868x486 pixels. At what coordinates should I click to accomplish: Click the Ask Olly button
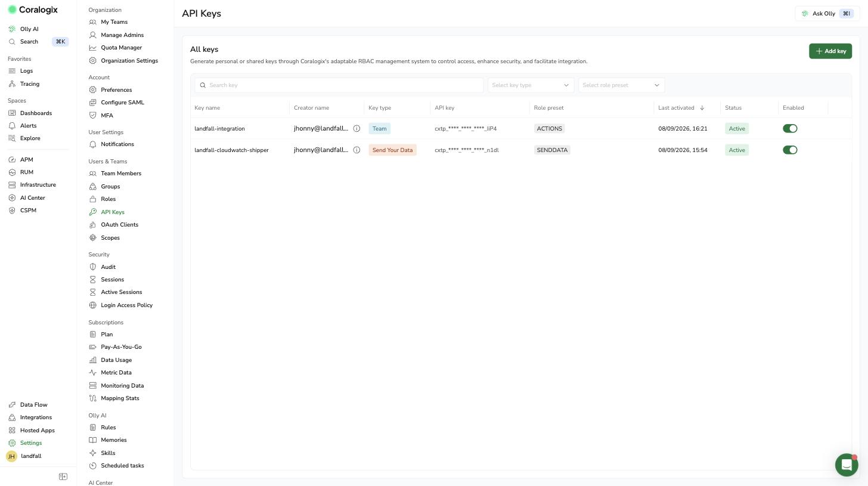(x=827, y=14)
